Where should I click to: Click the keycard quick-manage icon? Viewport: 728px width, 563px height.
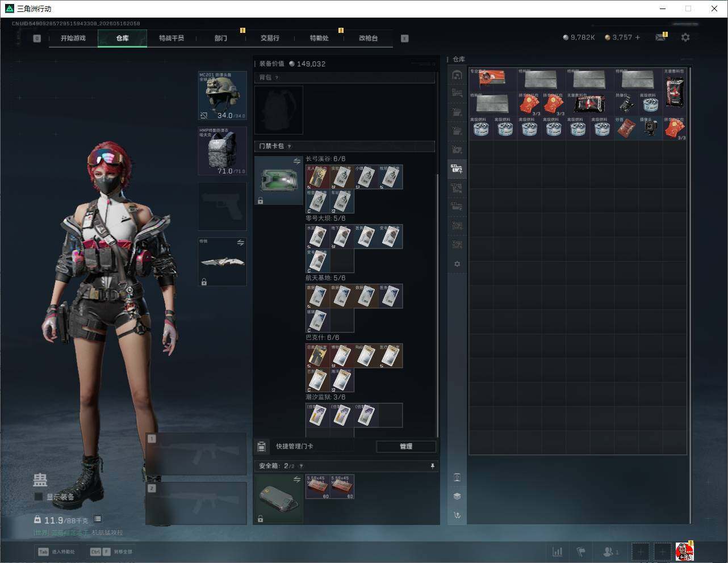coord(262,447)
